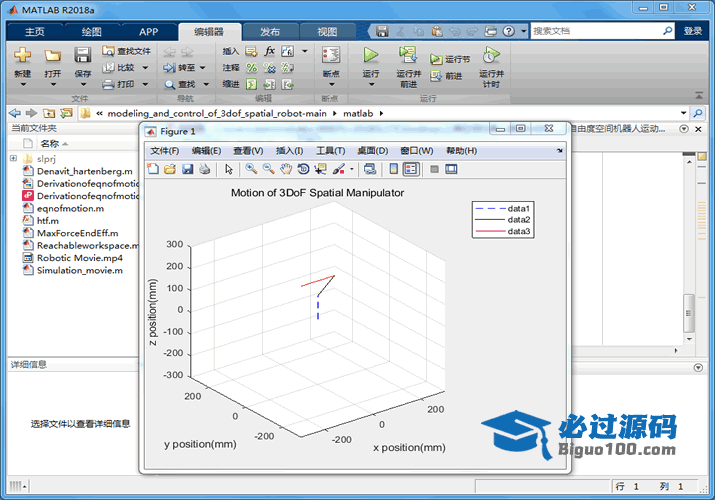
Task: Click the Print icon in the editor ribbon
Action: 109,84
